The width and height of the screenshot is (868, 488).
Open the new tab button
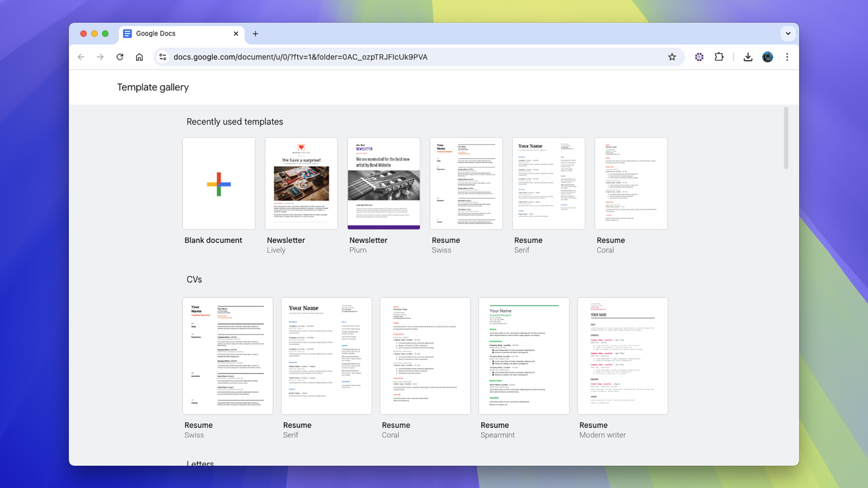point(255,33)
